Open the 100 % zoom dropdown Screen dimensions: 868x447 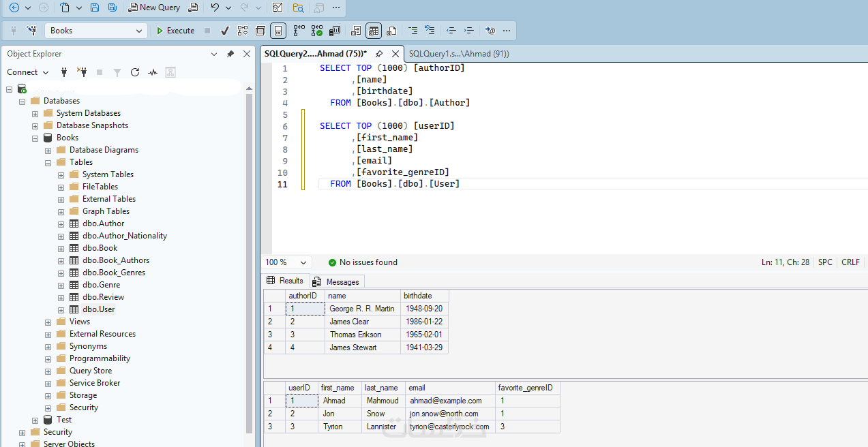point(303,262)
